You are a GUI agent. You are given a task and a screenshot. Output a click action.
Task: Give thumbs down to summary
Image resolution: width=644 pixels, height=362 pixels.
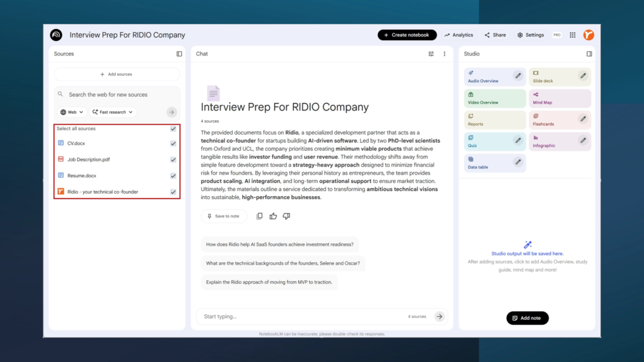click(286, 216)
